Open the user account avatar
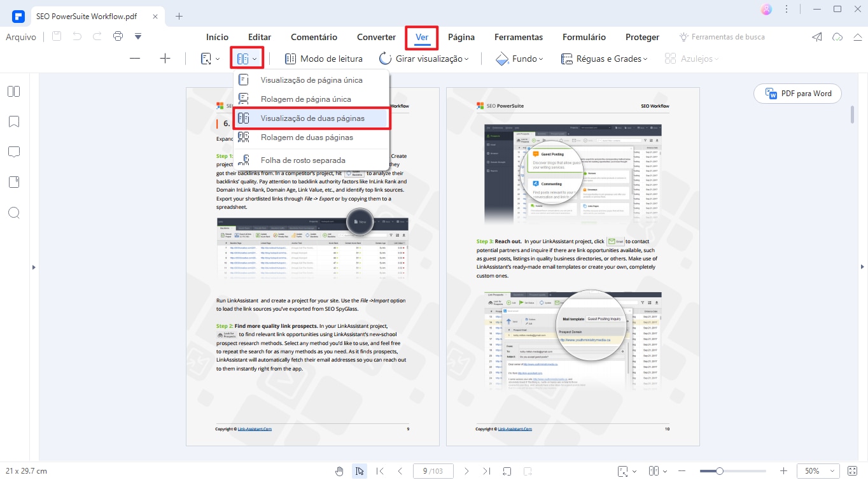Screen dimensions: 868x480 pyautogui.click(x=767, y=9)
